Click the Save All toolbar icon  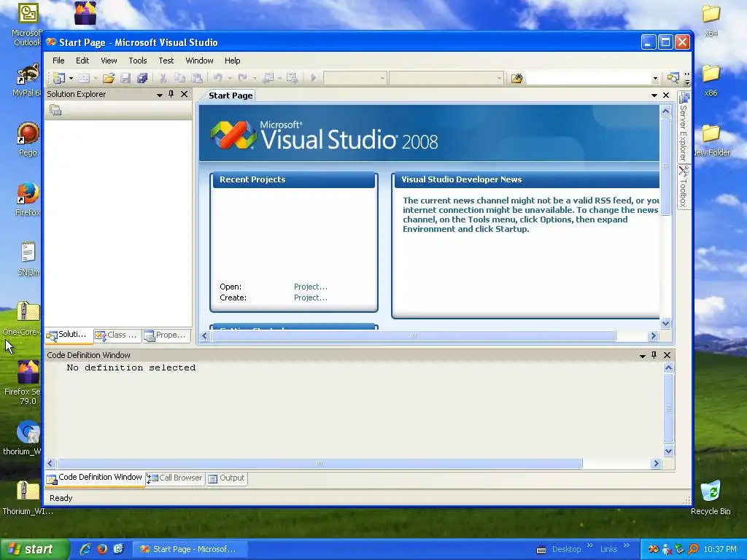click(142, 78)
